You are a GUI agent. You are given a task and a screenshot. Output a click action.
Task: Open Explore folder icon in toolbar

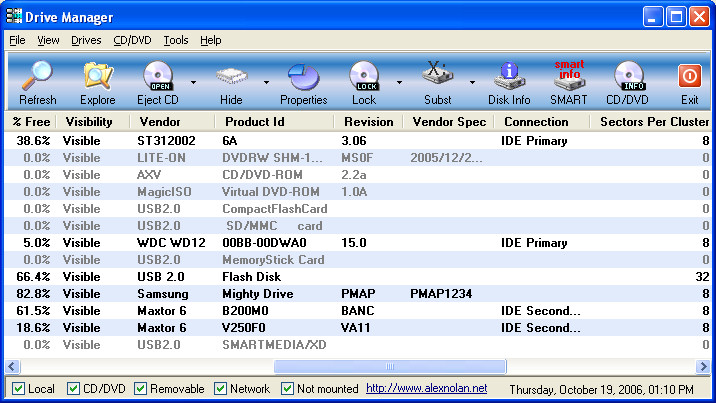pos(98,75)
